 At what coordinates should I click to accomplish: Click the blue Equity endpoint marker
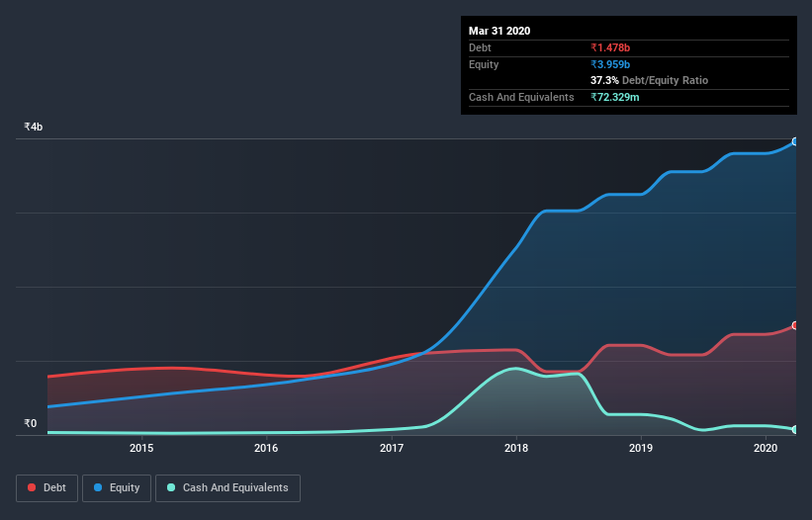click(795, 141)
